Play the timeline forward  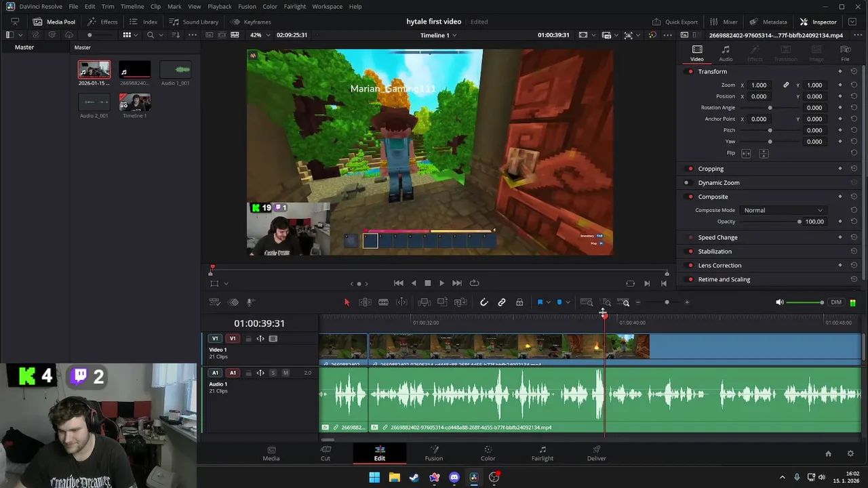click(x=441, y=283)
